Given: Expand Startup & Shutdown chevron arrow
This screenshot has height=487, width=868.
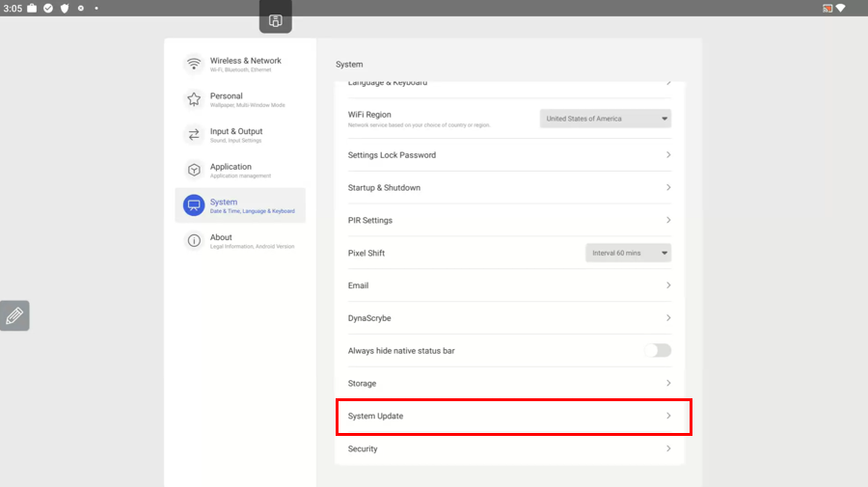Looking at the screenshot, I should [x=668, y=188].
